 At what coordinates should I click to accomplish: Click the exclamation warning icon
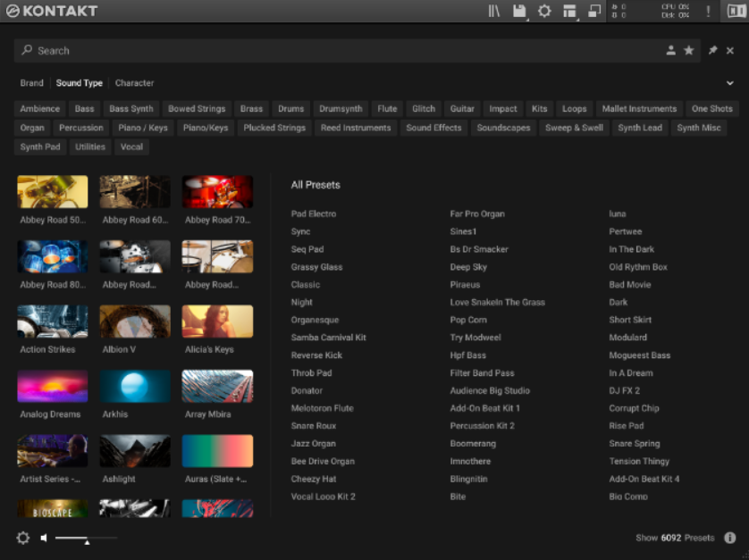point(708,11)
